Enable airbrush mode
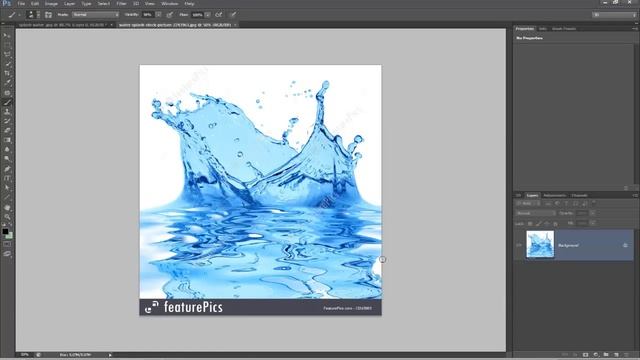 point(219,15)
